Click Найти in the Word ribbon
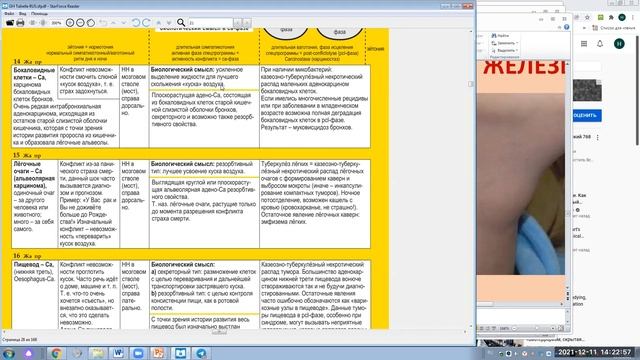Image resolution: width=640 pixels, height=360 pixels. 500,36
